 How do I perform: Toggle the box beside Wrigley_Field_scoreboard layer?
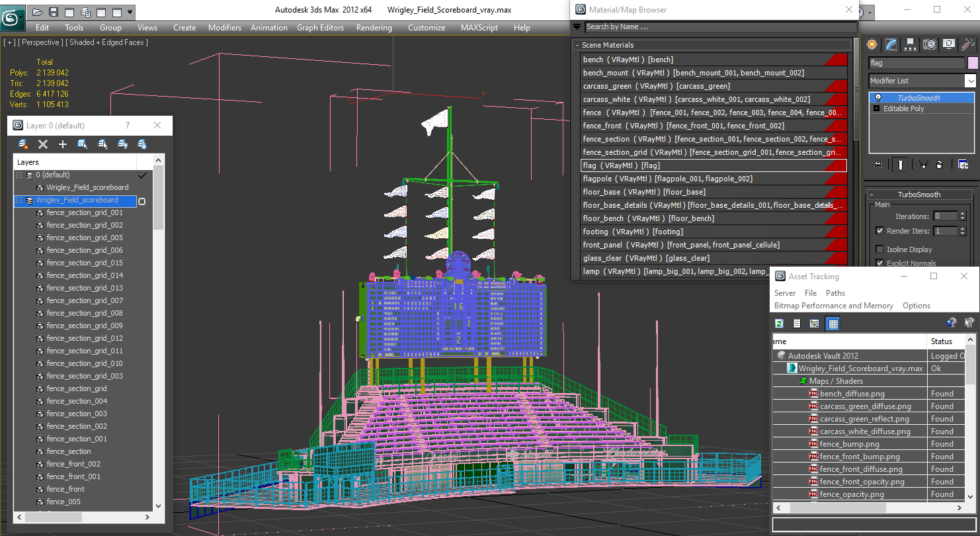[142, 201]
